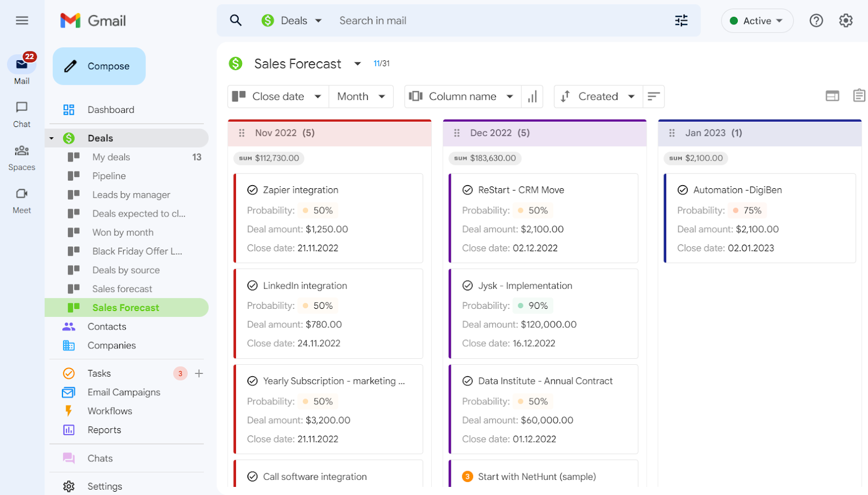Click the 90% probability tag on Jysk
The image size is (868, 495).
point(533,306)
